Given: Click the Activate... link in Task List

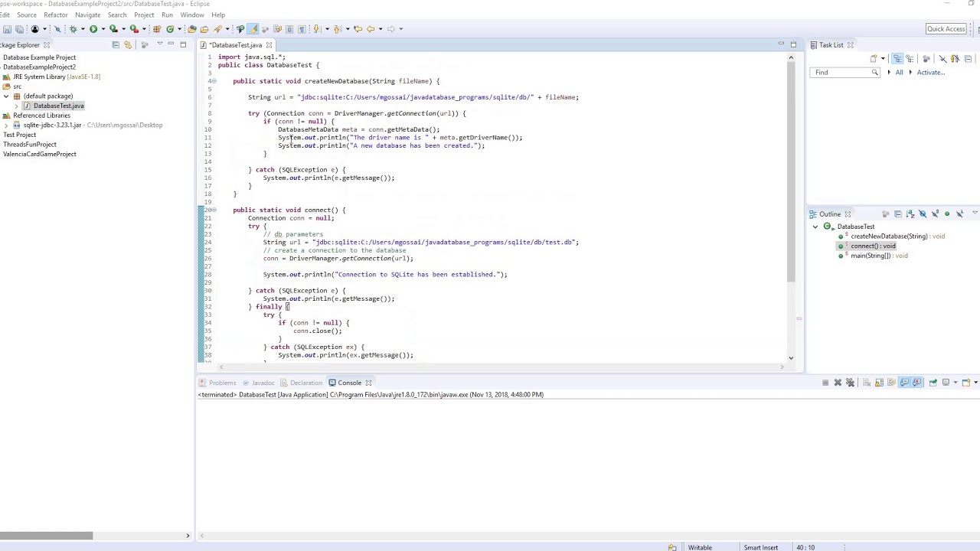Looking at the screenshot, I should [x=931, y=73].
